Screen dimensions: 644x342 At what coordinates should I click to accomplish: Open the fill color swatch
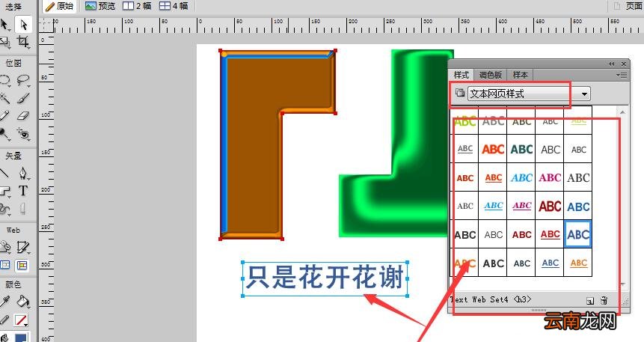[21, 338]
